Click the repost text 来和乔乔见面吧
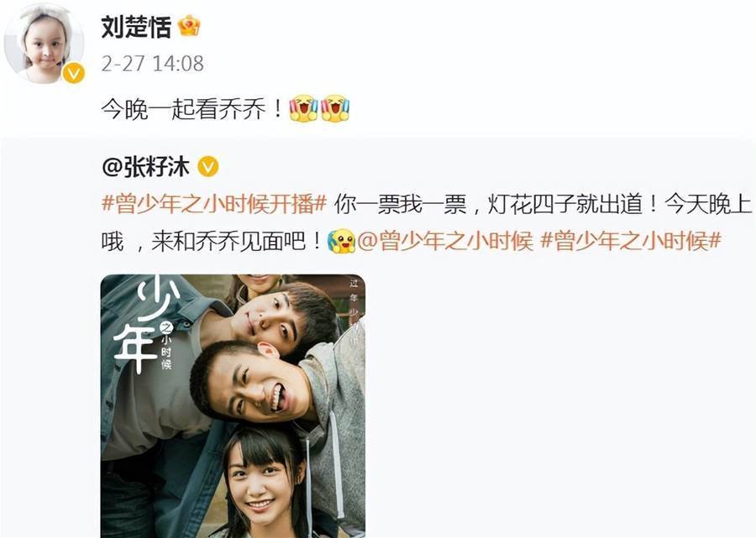This screenshot has width=756, height=538. point(228,240)
